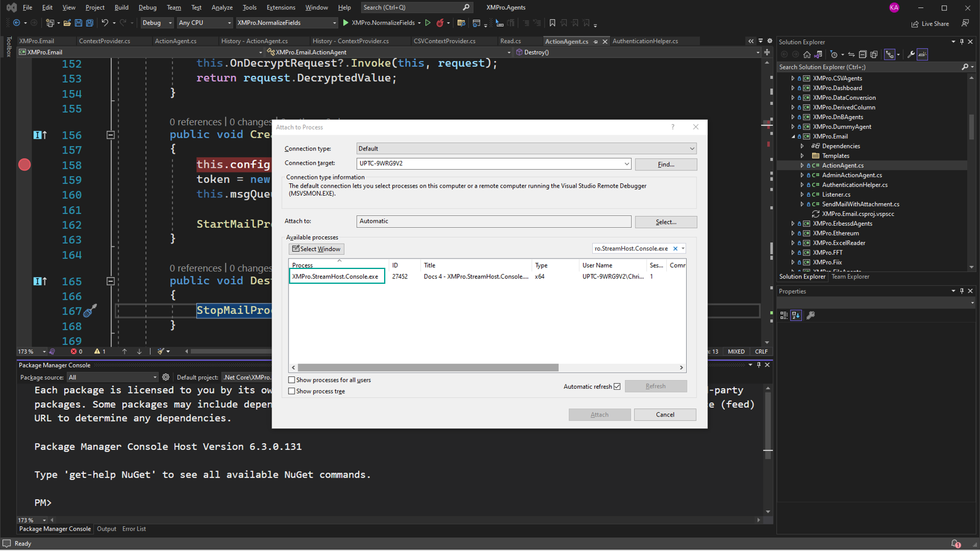Click the process list horizontal scrollbar
This screenshot has width=980, height=551.
pos(428,368)
